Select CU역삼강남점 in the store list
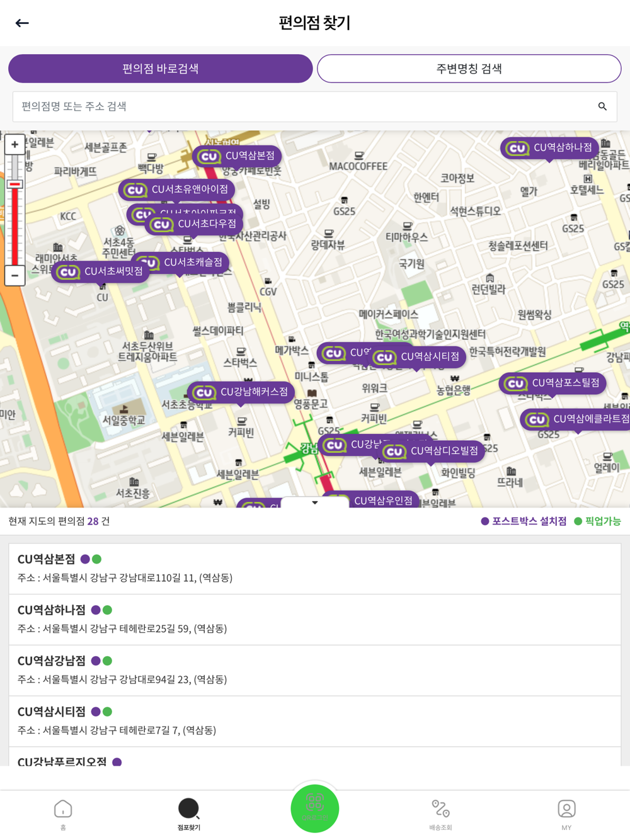The width and height of the screenshot is (630, 840). pyautogui.click(x=314, y=671)
